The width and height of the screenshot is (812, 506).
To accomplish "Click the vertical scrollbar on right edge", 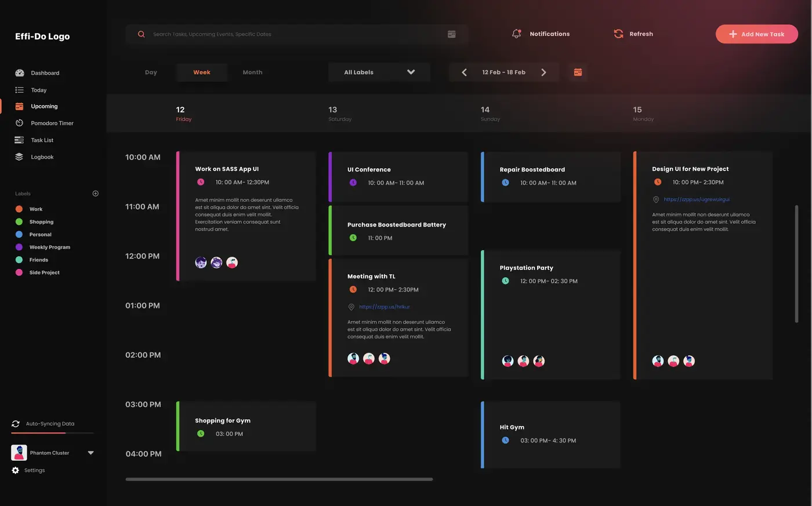I will click(796, 264).
